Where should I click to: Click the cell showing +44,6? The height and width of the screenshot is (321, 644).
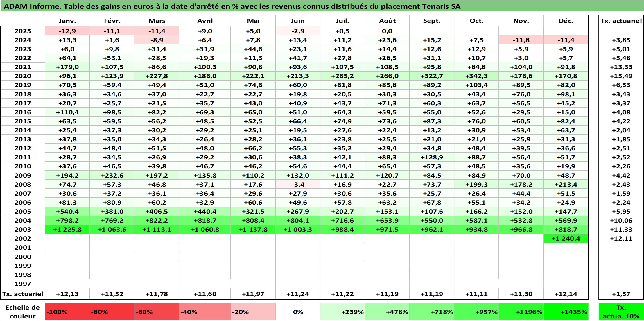(253, 49)
